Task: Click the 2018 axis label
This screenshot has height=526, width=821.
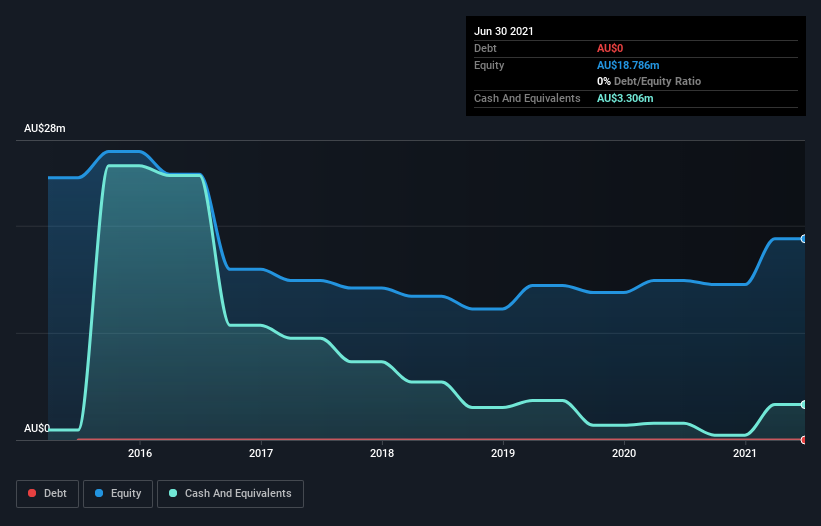Action: click(x=382, y=453)
